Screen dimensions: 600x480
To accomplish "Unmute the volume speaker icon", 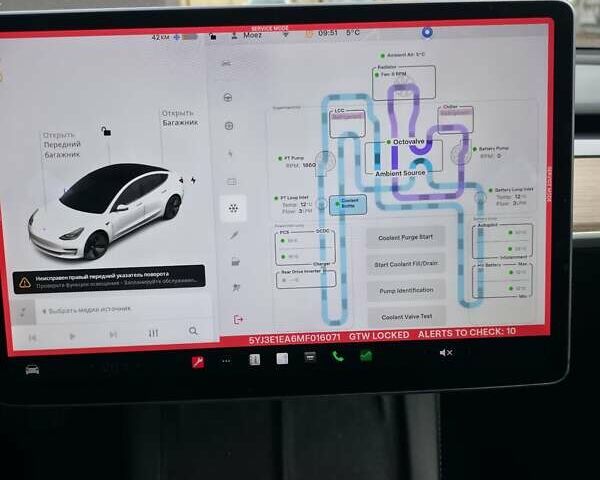I will (x=446, y=353).
